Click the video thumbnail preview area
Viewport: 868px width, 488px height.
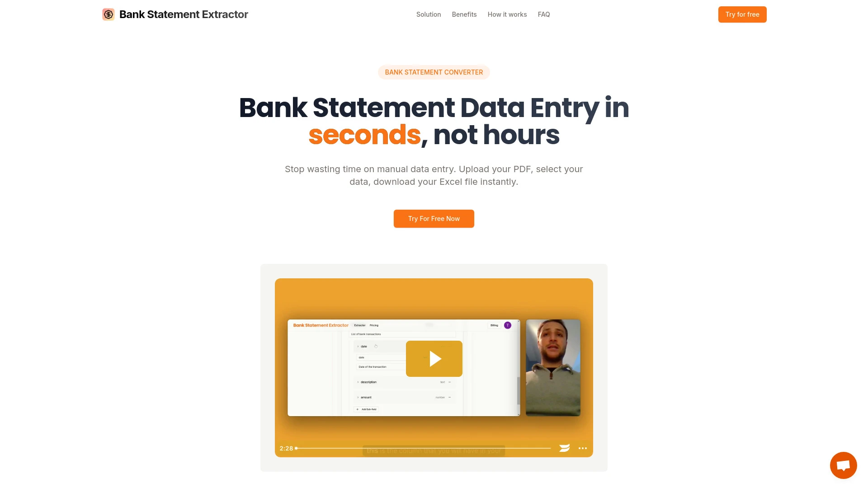click(x=434, y=368)
